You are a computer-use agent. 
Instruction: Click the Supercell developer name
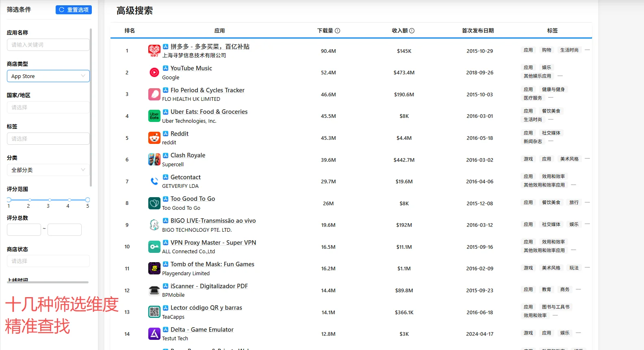(x=173, y=165)
